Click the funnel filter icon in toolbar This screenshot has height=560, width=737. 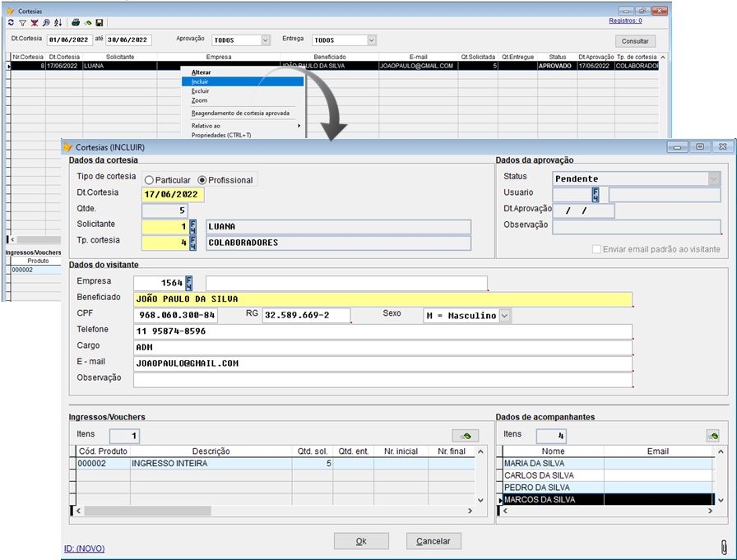click(23, 23)
